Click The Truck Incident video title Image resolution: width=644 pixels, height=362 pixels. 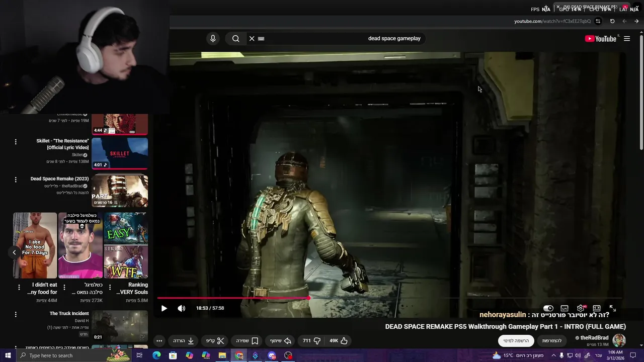(x=69, y=314)
